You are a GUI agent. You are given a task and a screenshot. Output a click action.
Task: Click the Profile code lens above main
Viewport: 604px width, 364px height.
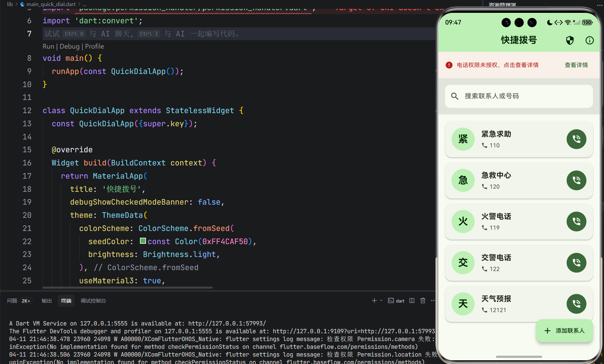click(x=94, y=47)
